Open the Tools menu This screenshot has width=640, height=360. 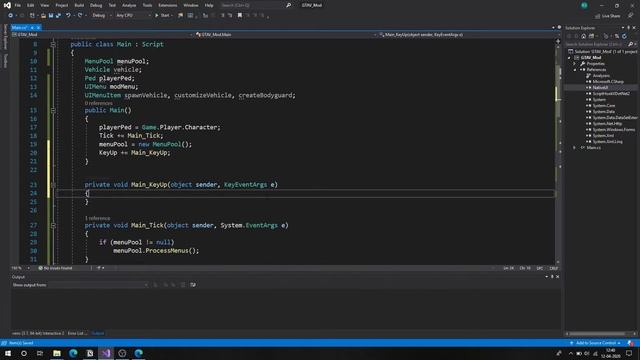pyautogui.click(x=147, y=5)
